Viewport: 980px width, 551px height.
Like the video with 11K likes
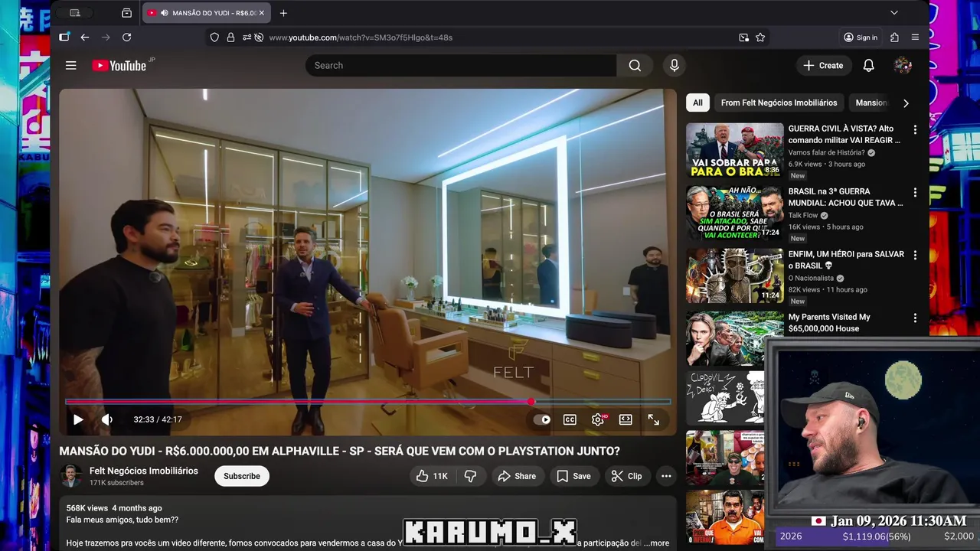(x=432, y=476)
